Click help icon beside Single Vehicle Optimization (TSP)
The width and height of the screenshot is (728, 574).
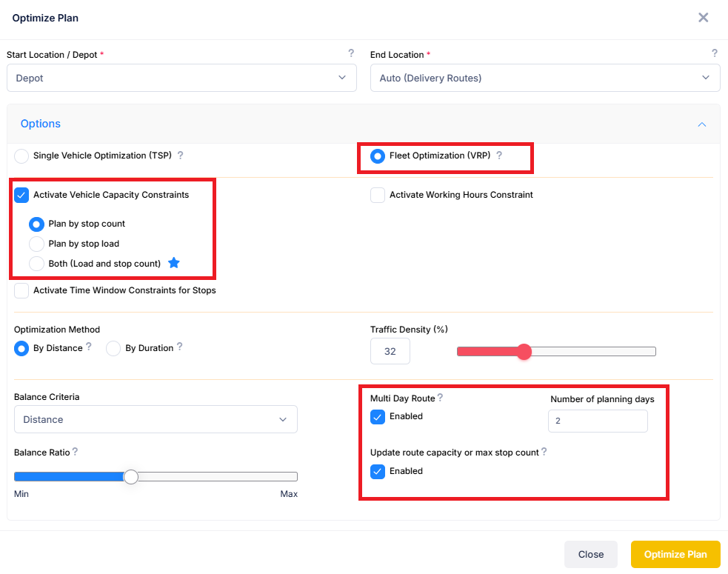click(180, 156)
